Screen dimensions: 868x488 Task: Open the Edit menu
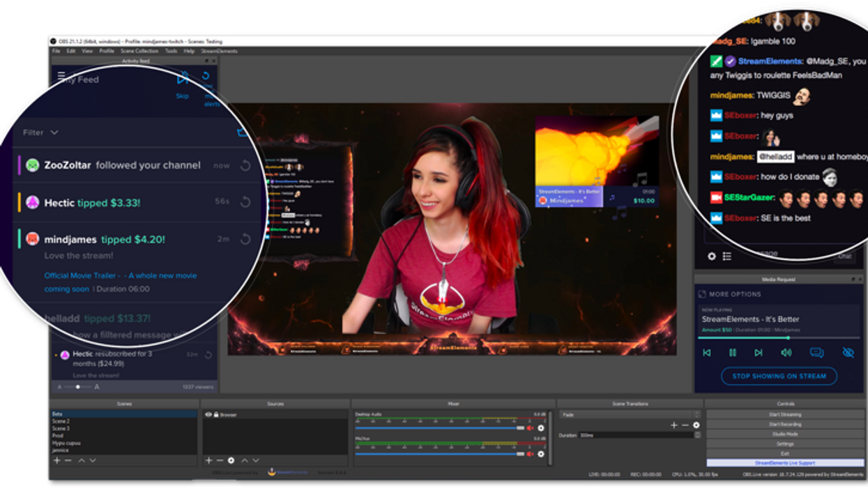pos(71,52)
